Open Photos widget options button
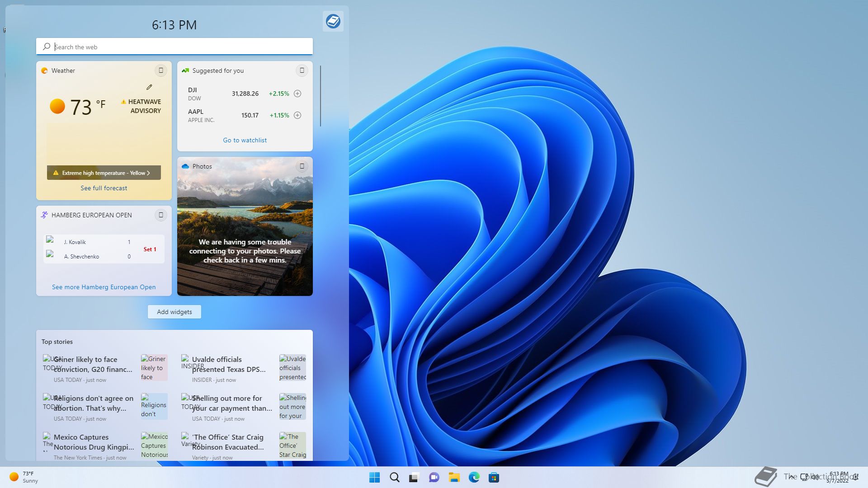The image size is (868, 488). pos(302,166)
